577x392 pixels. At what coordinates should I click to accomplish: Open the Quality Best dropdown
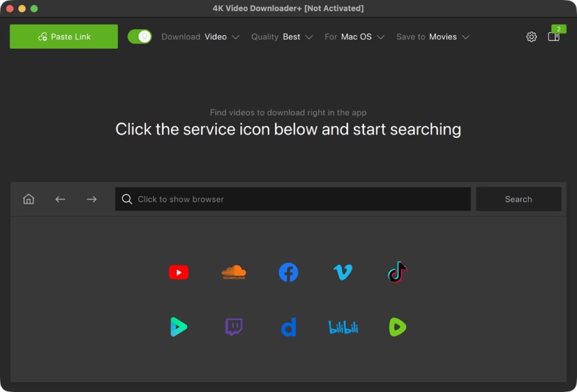[x=282, y=37]
